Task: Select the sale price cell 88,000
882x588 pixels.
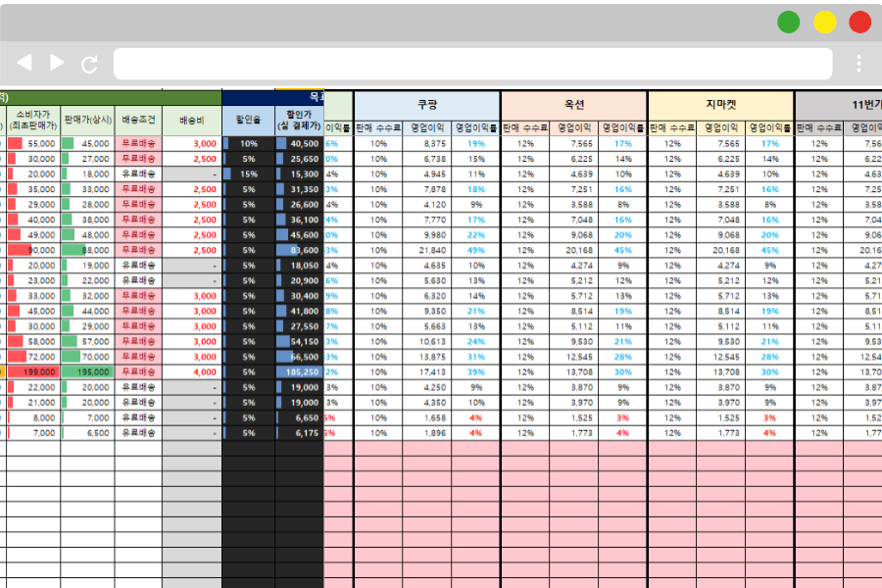Action: pos(88,250)
